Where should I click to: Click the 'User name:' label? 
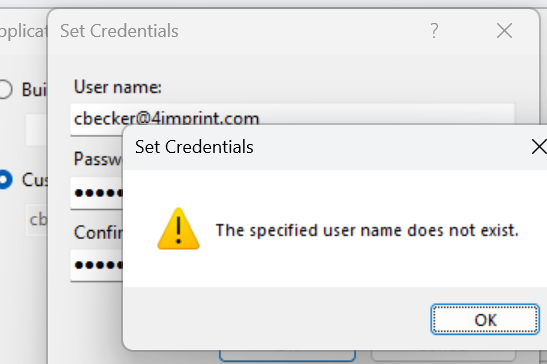point(118,87)
